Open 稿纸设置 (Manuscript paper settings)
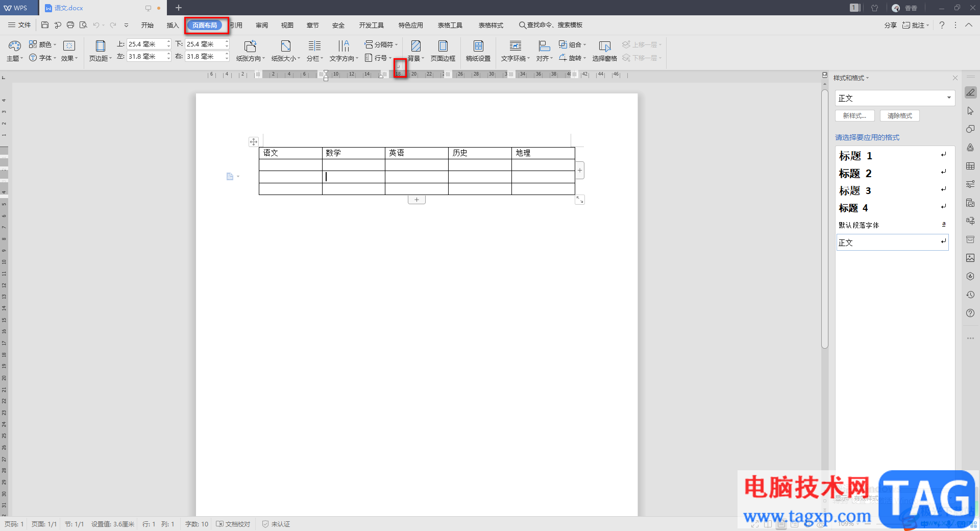980x531 pixels. pos(478,51)
